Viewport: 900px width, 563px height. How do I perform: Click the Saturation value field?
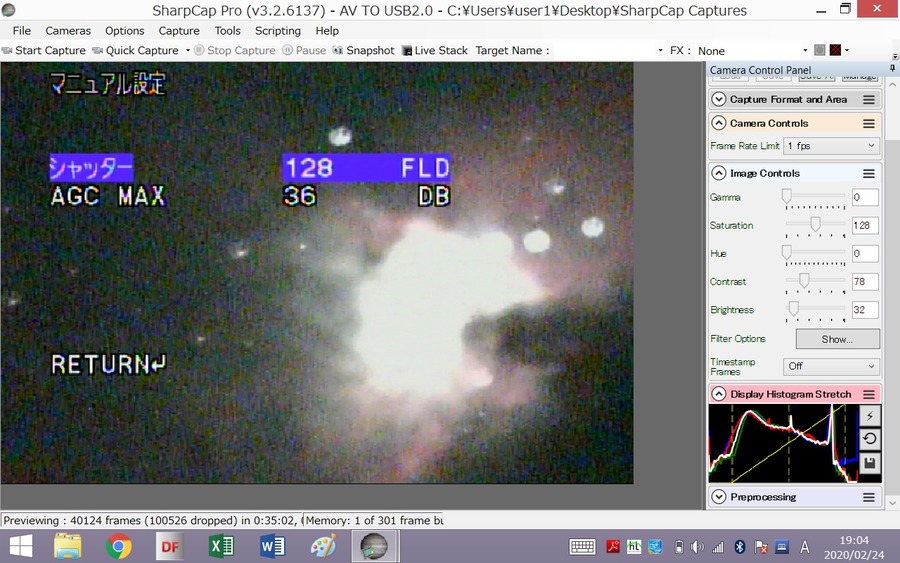point(865,225)
